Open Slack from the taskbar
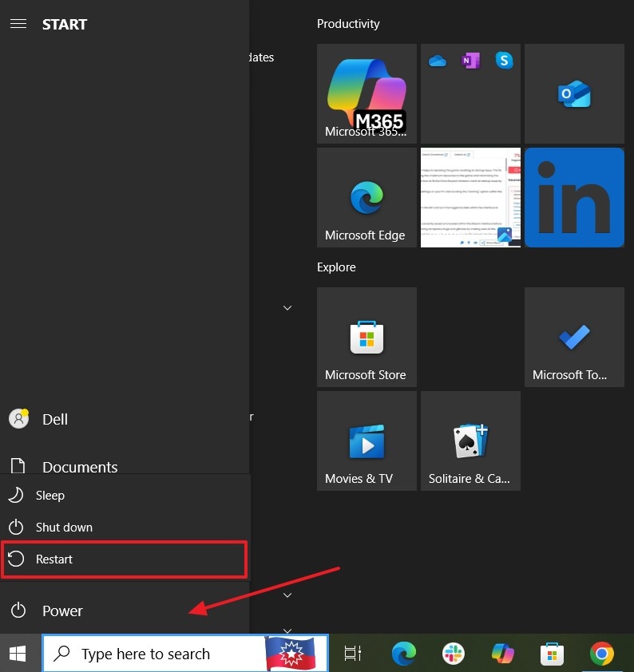The height and width of the screenshot is (672, 634). 453,654
